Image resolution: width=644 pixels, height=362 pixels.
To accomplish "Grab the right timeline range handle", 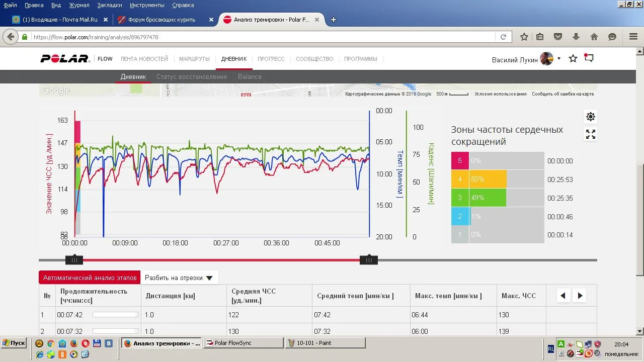I will pyautogui.click(x=368, y=260).
